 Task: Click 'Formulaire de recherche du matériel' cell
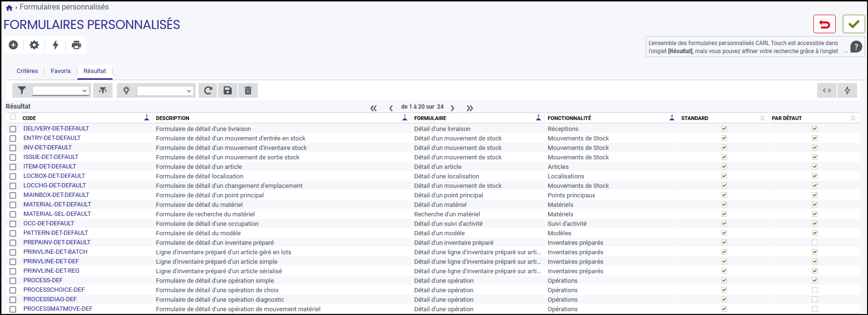(x=205, y=214)
